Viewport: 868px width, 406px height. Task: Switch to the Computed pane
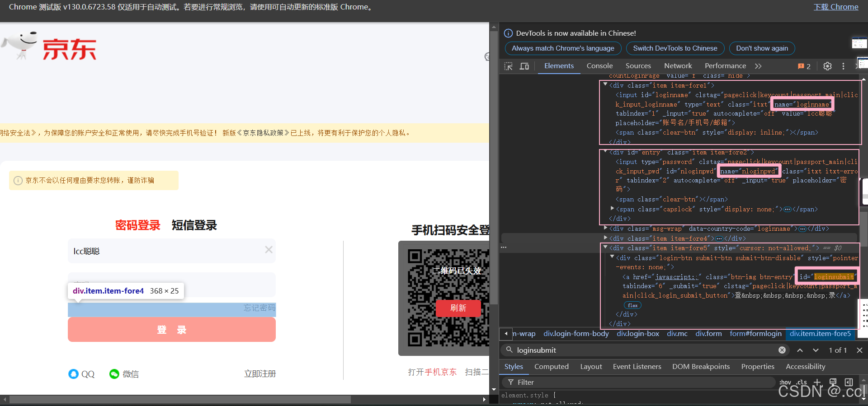pyautogui.click(x=551, y=367)
